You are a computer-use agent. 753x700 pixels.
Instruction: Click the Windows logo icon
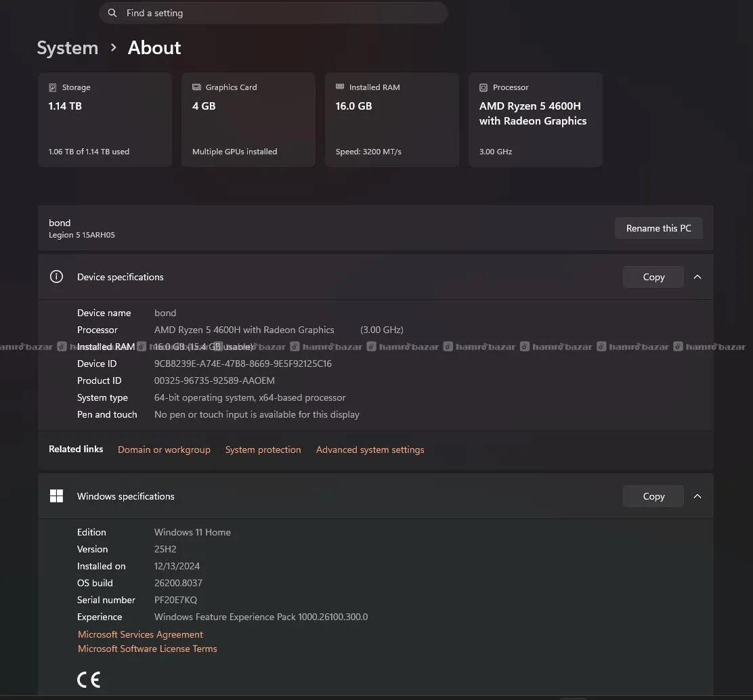57,496
